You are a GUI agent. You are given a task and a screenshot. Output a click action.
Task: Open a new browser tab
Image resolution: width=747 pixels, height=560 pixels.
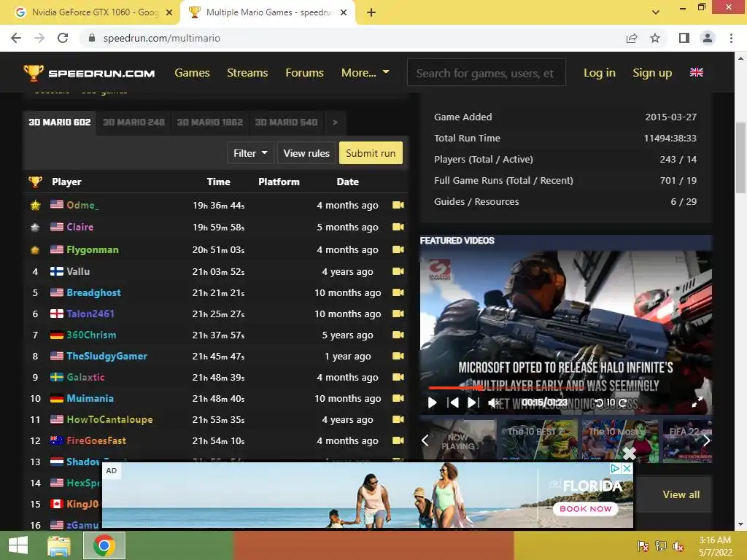tap(371, 12)
